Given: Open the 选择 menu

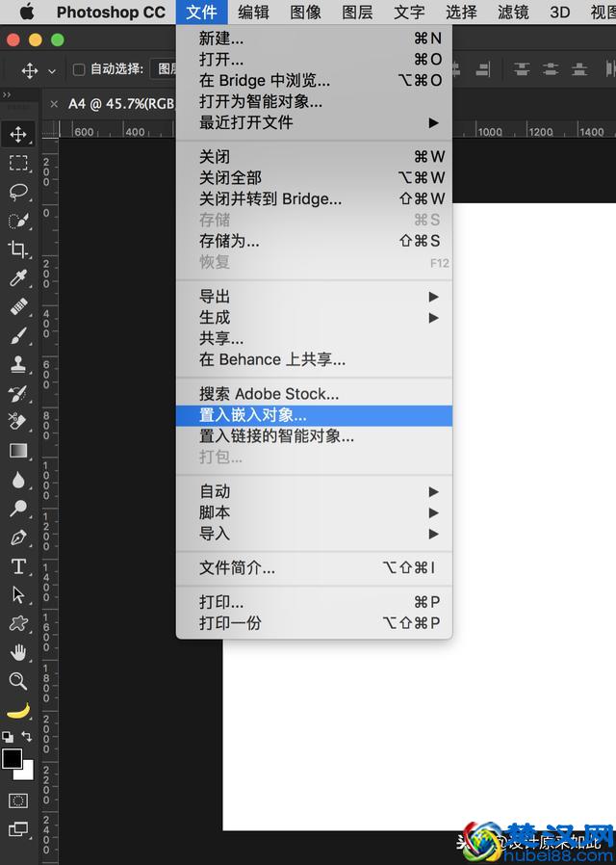Looking at the screenshot, I should pos(461,12).
